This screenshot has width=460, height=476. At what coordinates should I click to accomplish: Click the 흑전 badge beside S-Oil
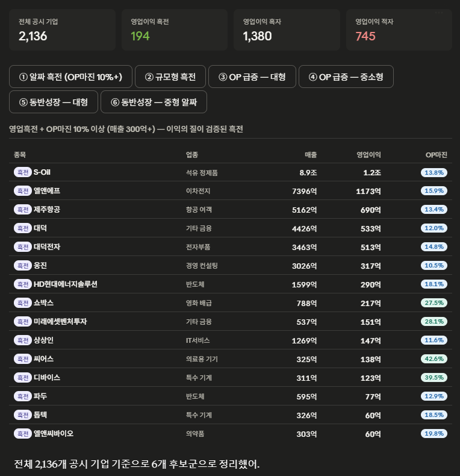coord(23,172)
